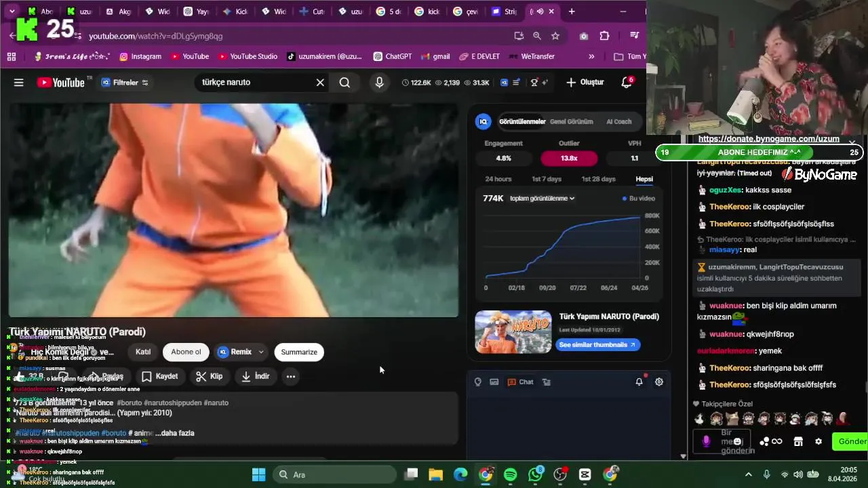Select the 1st 28 days range
868x488 pixels.
598,179
